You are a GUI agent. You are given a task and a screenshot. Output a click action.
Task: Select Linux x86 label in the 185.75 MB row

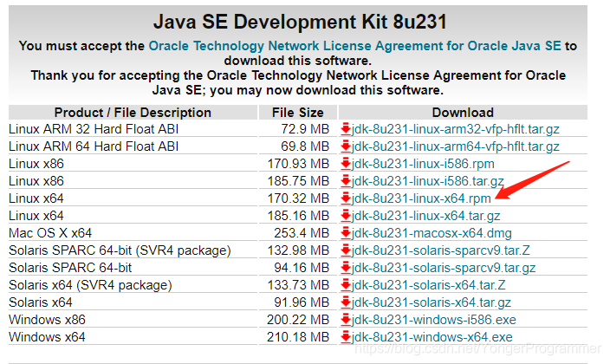coord(36,181)
